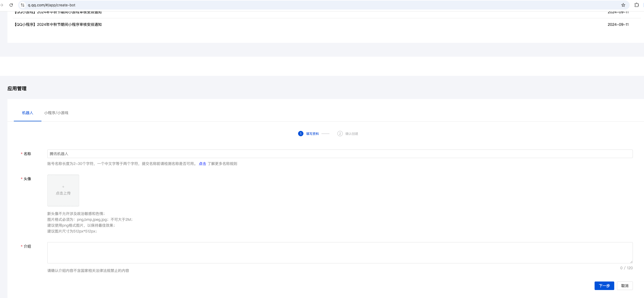Viewport: 644px width, 298px height.
Task: Click the step 2 number circle
Action: (340, 134)
